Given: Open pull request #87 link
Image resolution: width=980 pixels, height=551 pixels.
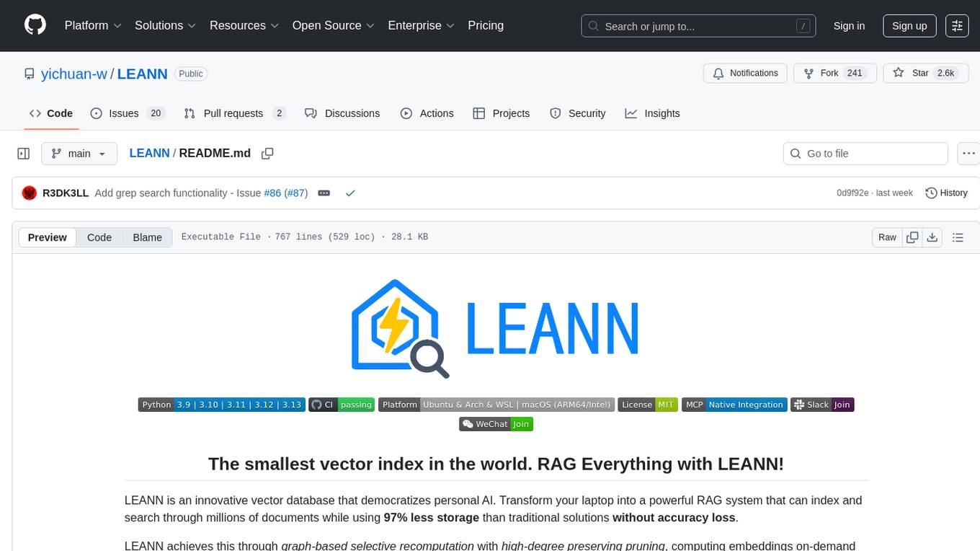Looking at the screenshot, I should click(296, 193).
